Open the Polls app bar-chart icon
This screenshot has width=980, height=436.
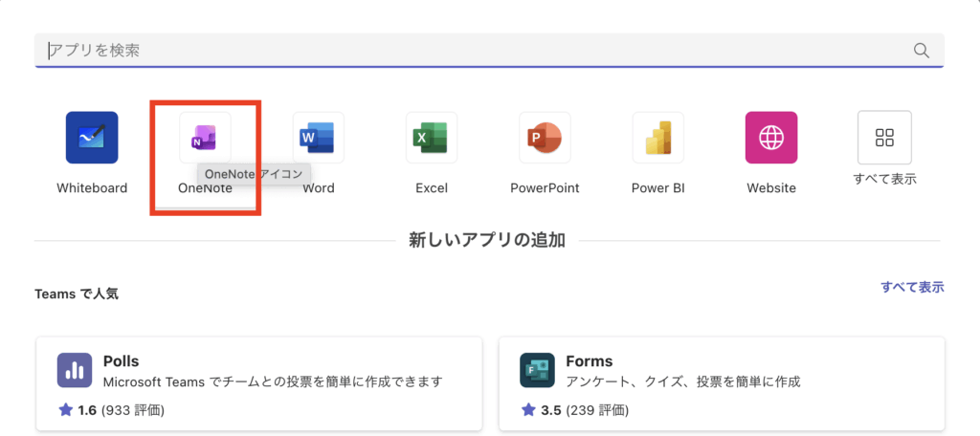74,370
